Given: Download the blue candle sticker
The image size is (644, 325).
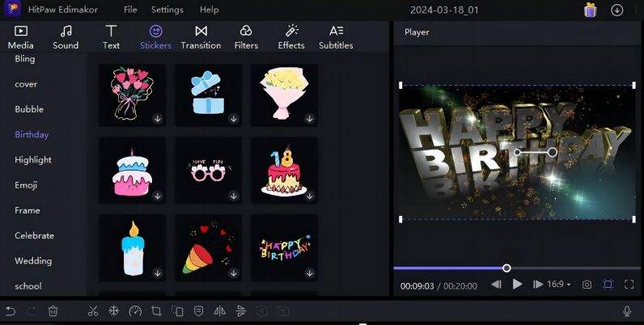Looking at the screenshot, I should pos(157,272).
